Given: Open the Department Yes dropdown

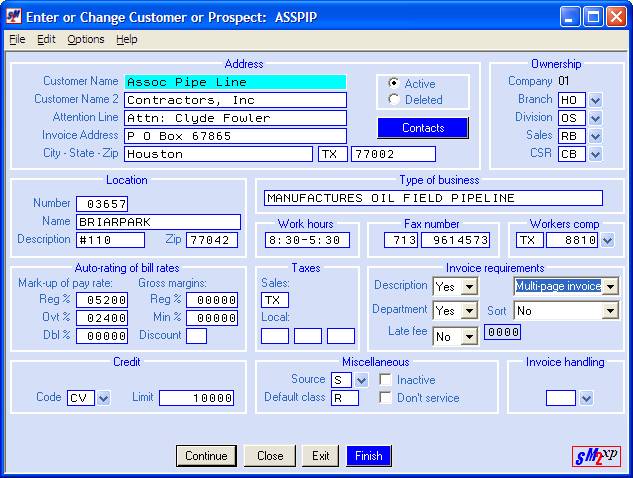Looking at the screenshot, I should (469, 311).
